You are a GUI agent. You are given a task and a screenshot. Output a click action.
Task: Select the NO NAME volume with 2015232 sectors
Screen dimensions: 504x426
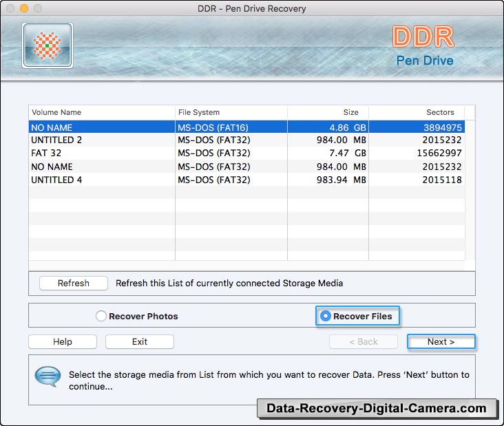(246, 167)
